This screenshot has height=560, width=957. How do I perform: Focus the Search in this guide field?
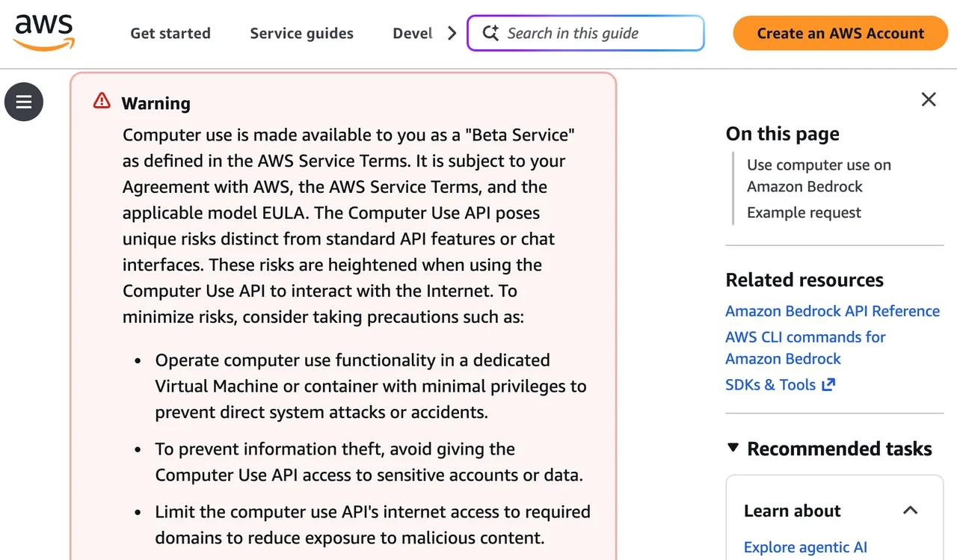[x=585, y=33]
